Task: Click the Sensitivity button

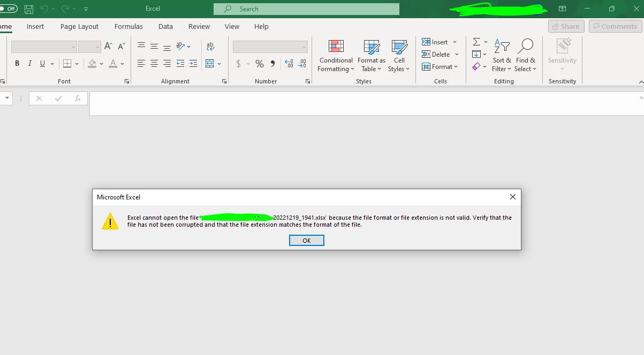Action: [x=562, y=55]
